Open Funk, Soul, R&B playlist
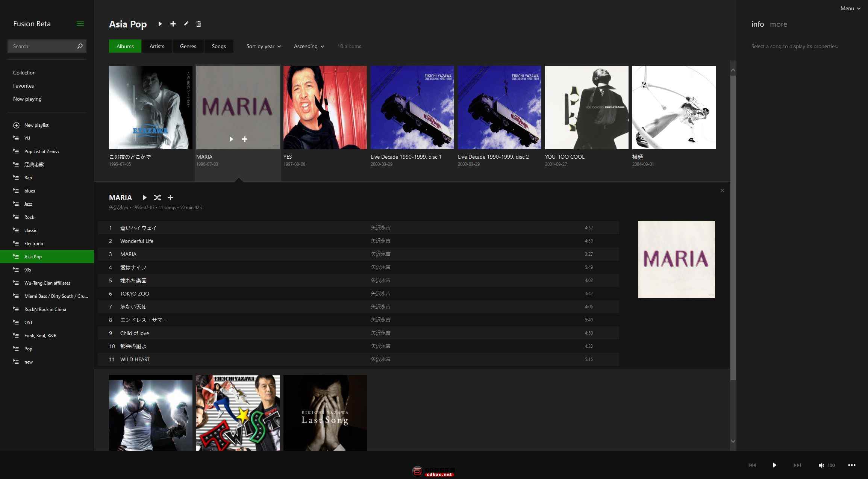868x479 pixels. click(47, 336)
